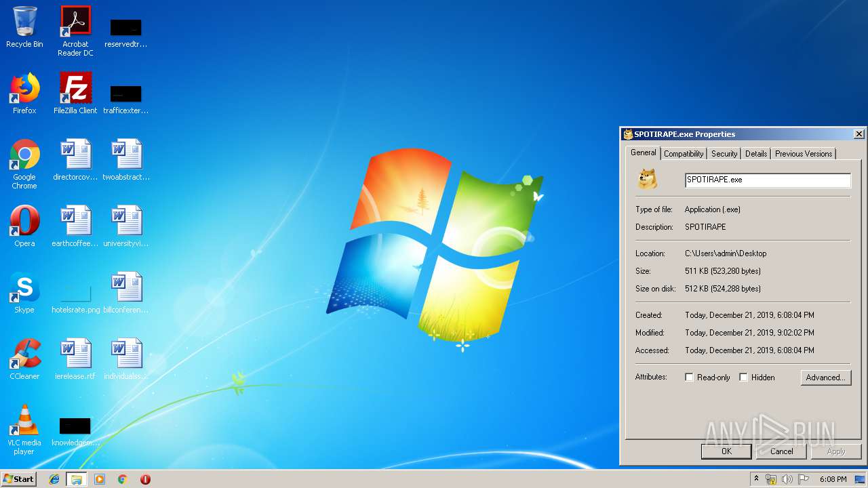
Task: Open VLC media player shortcut
Action: coord(24,430)
